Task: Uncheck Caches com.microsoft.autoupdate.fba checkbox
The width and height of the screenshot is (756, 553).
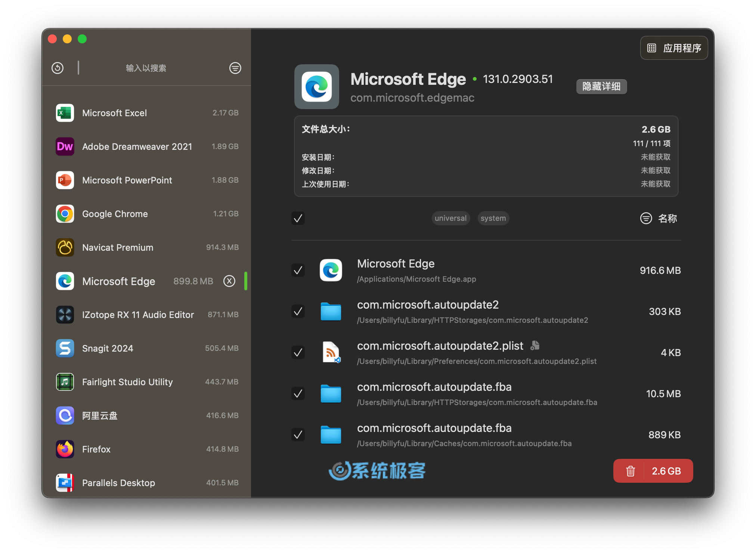Action: point(298,435)
